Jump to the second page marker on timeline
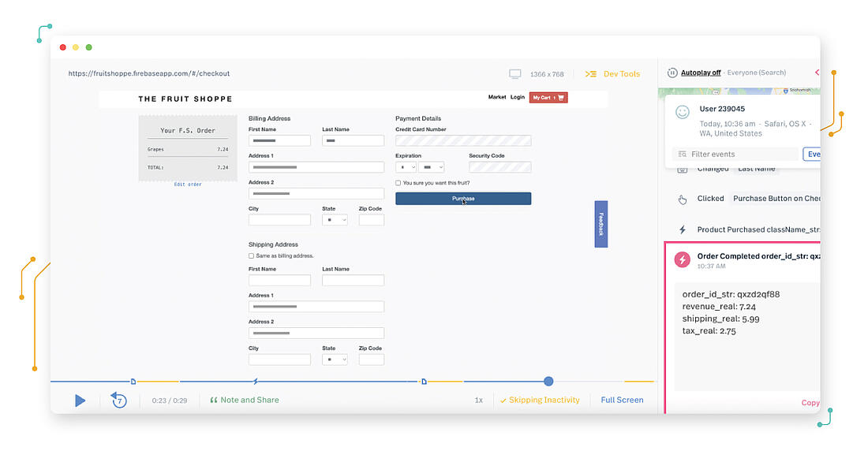The height and width of the screenshot is (451, 868). [424, 382]
